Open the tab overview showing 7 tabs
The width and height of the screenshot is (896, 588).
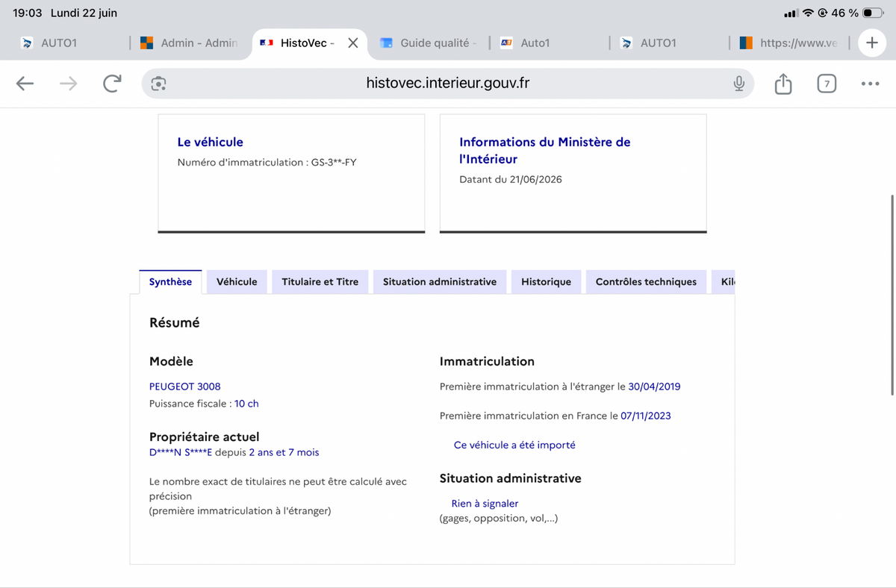(826, 84)
